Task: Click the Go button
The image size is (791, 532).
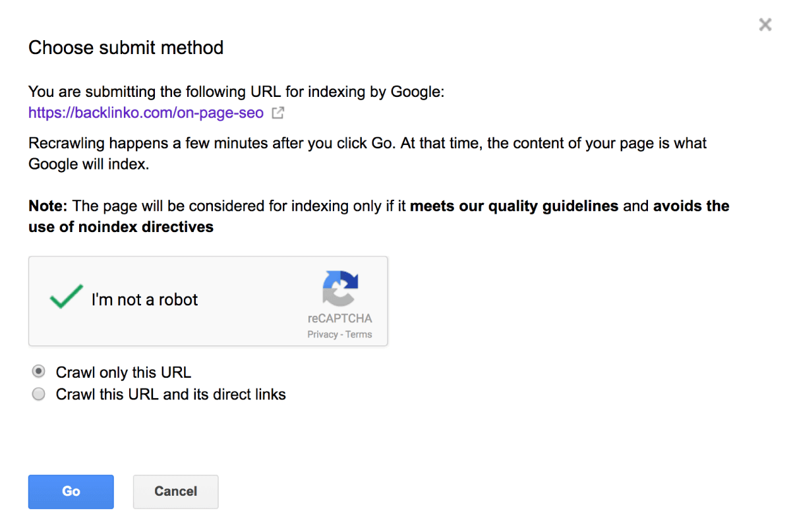Action: 71,492
